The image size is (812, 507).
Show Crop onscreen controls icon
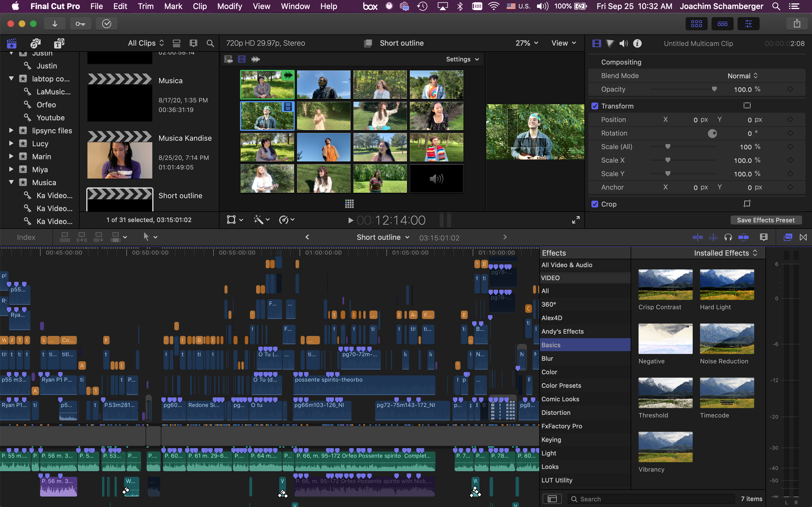747,204
